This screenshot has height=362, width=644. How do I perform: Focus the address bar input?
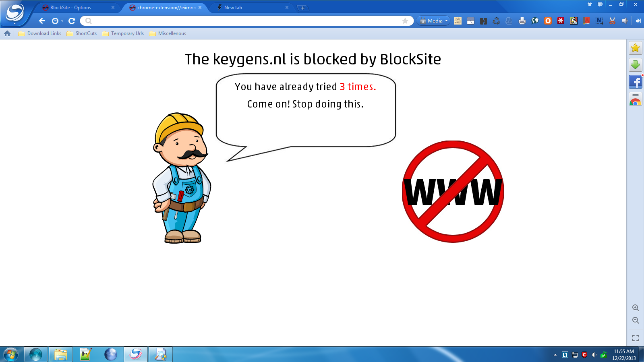tap(246, 21)
